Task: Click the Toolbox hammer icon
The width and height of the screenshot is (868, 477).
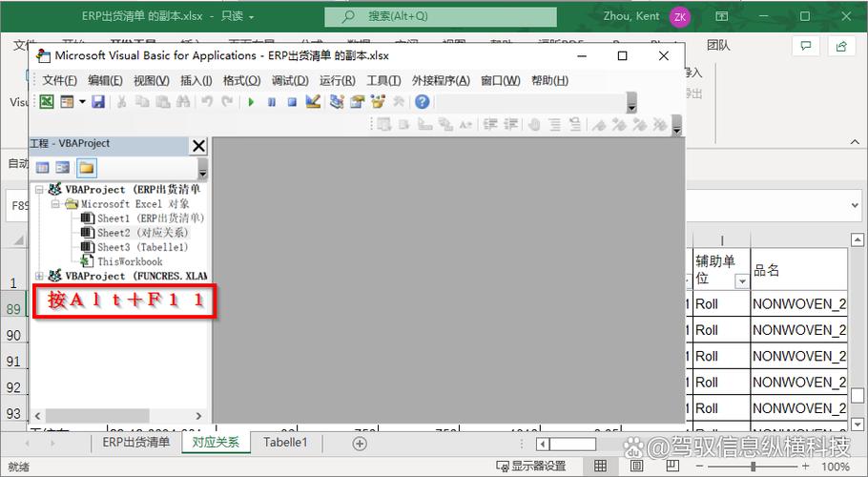Action: click(x=399, y=102)
